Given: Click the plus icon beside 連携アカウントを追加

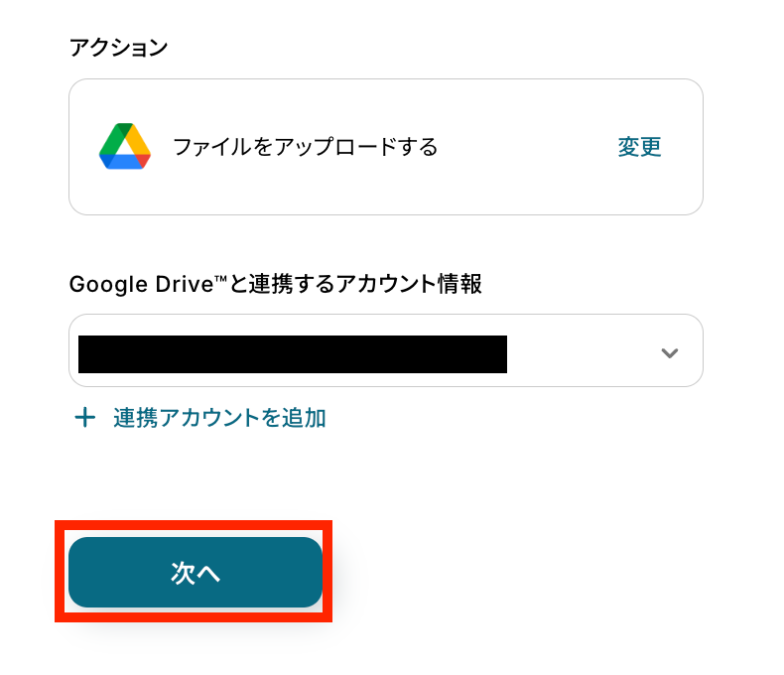Looking at the screenshot, I should (85, 418).
